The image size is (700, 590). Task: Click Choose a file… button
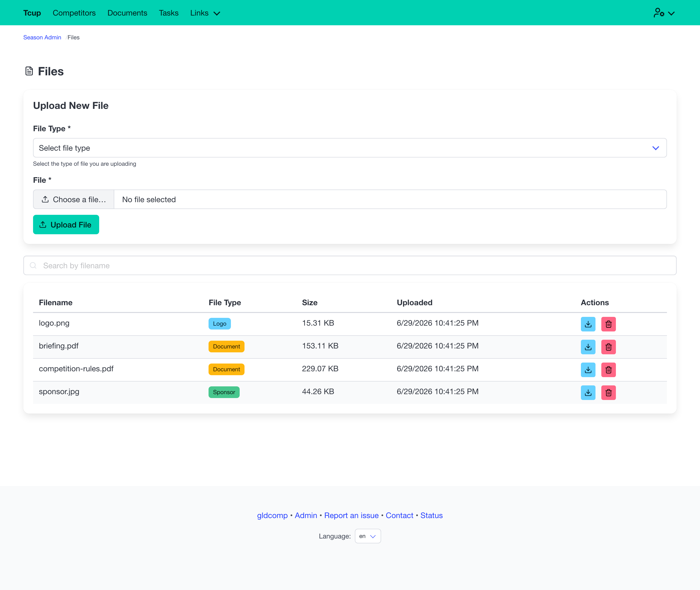tap(74, 199)
